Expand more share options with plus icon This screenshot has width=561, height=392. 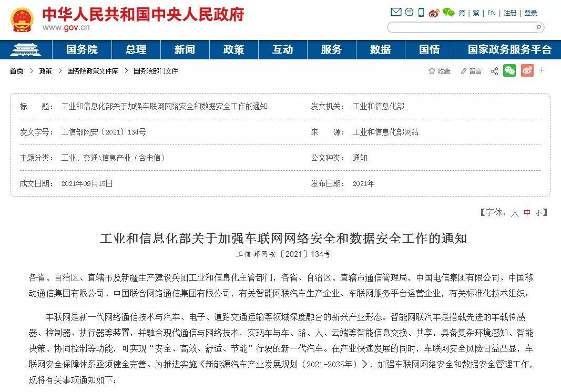[x=542, y=70]
